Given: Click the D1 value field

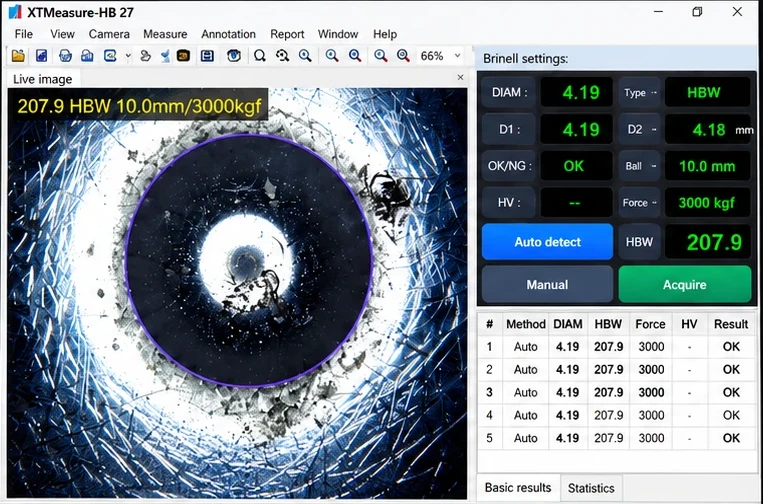Looking at the screenshot, I should pyautogui.click(x=577, y=129).
